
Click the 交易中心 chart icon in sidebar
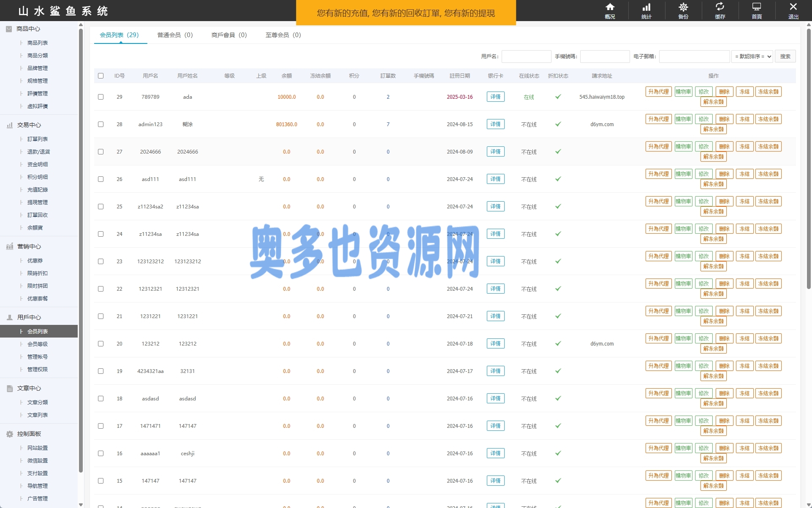tap(10, 125)
